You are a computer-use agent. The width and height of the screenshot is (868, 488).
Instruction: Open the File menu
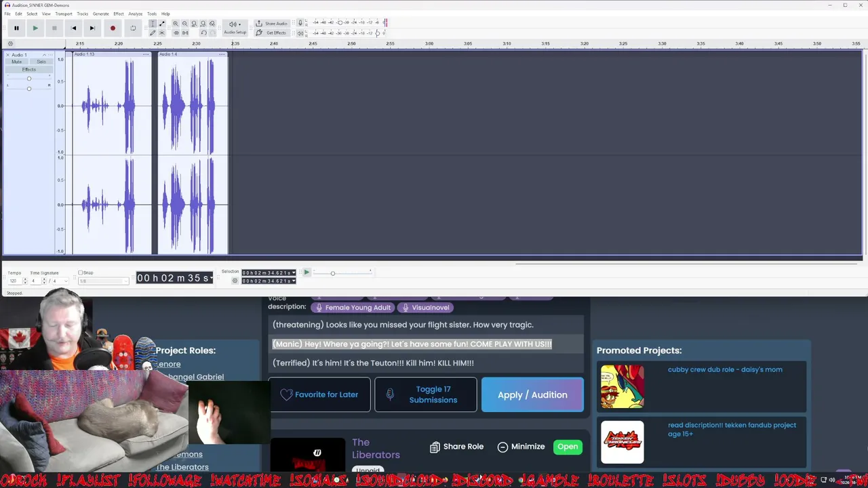(7, 14)
